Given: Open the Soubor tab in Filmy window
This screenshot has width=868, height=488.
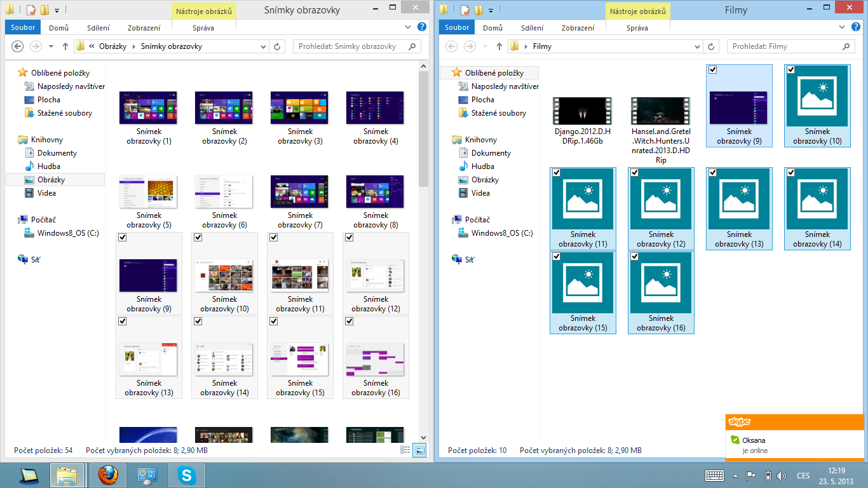Looking at the screenshot, I should click(x=457, y=27).
